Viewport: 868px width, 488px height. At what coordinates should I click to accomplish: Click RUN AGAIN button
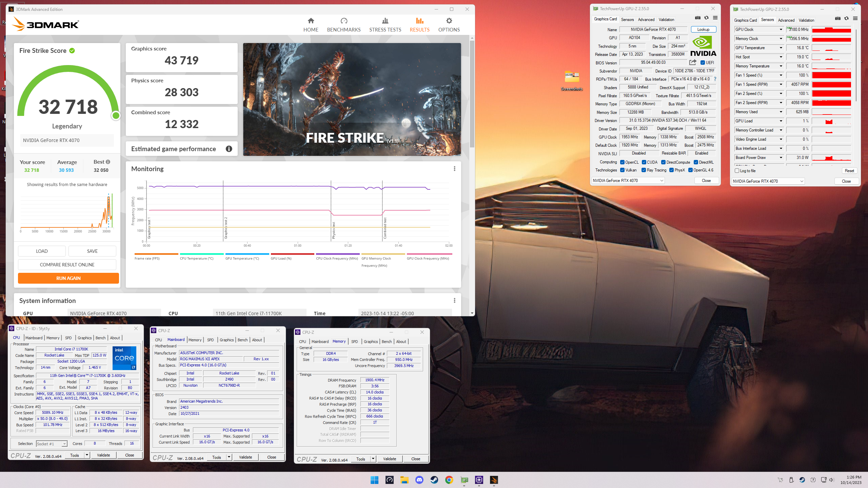point(68,278)
